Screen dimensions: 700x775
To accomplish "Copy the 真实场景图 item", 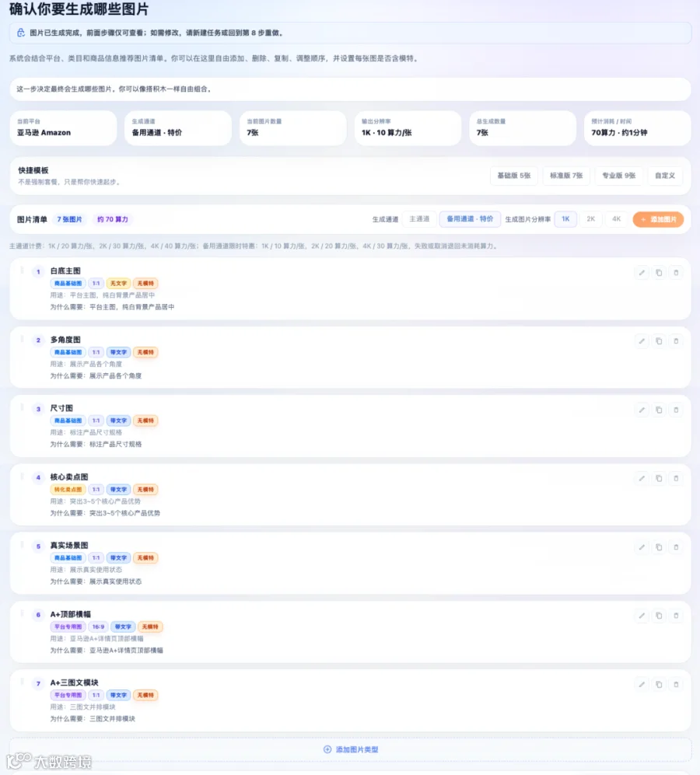I will point(659,547).
